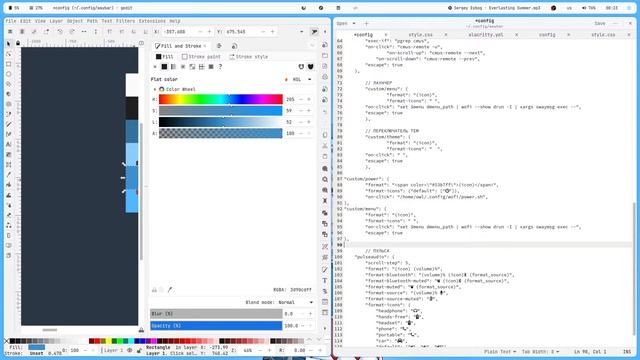This screenshot has width=640, height=360.
Task: Click the Open button in gedit
Action: (342, 23)
